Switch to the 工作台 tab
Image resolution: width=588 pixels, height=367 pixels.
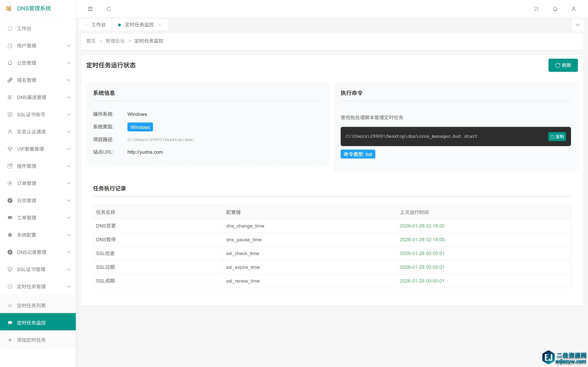click(x=98, y=25)
